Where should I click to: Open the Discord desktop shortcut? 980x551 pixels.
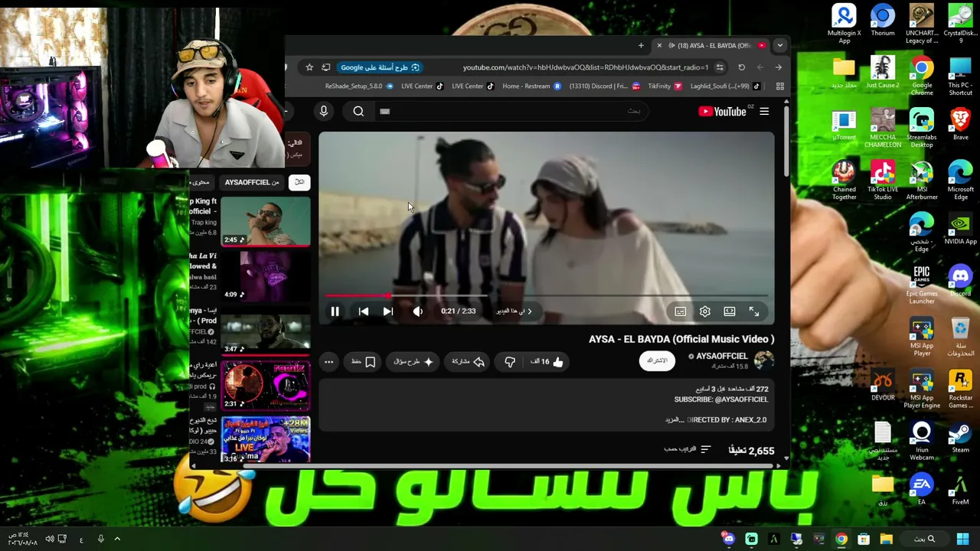click(960, 281)
